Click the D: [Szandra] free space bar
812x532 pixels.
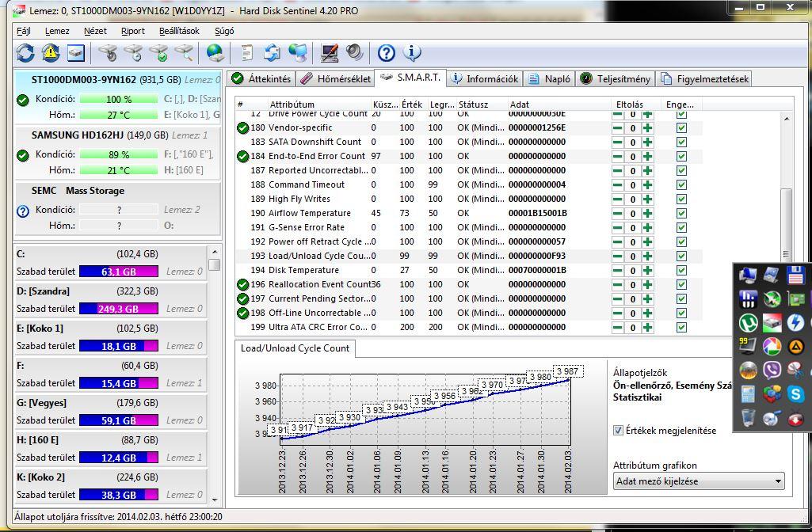click(x=118, y=309)
